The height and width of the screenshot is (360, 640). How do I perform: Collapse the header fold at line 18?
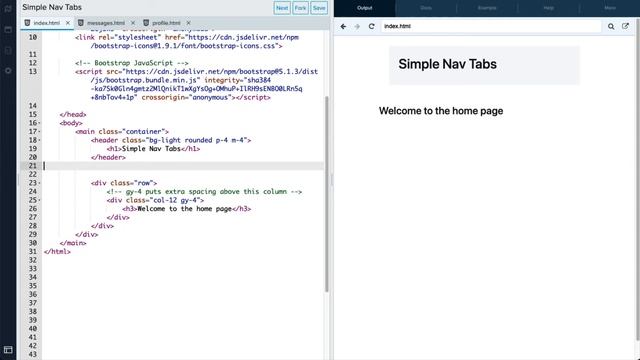point(40,140)
